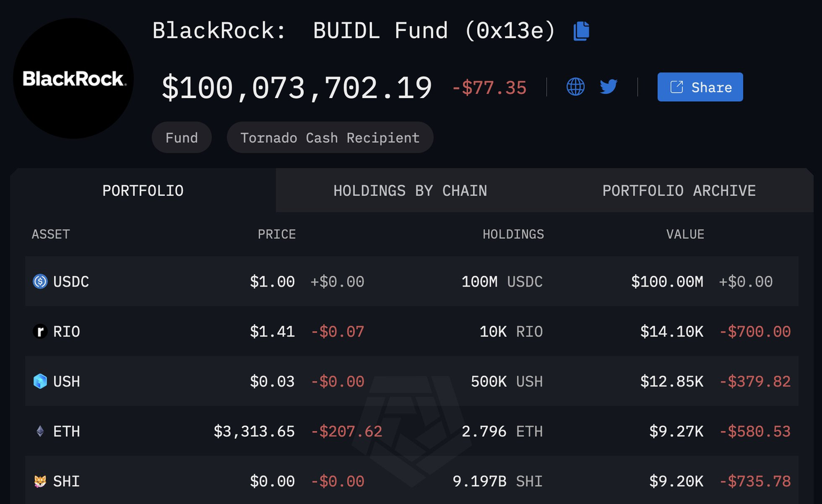Image resolution: width=822 pixels, height=504 pixels.
Task: Click the RIO token icon
Action: point(40,332)
